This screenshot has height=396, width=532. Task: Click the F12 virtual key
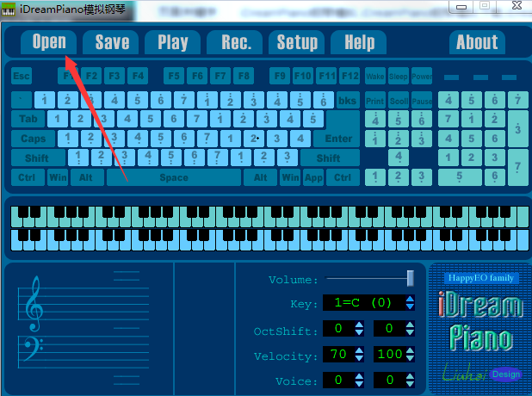[350, 76]
